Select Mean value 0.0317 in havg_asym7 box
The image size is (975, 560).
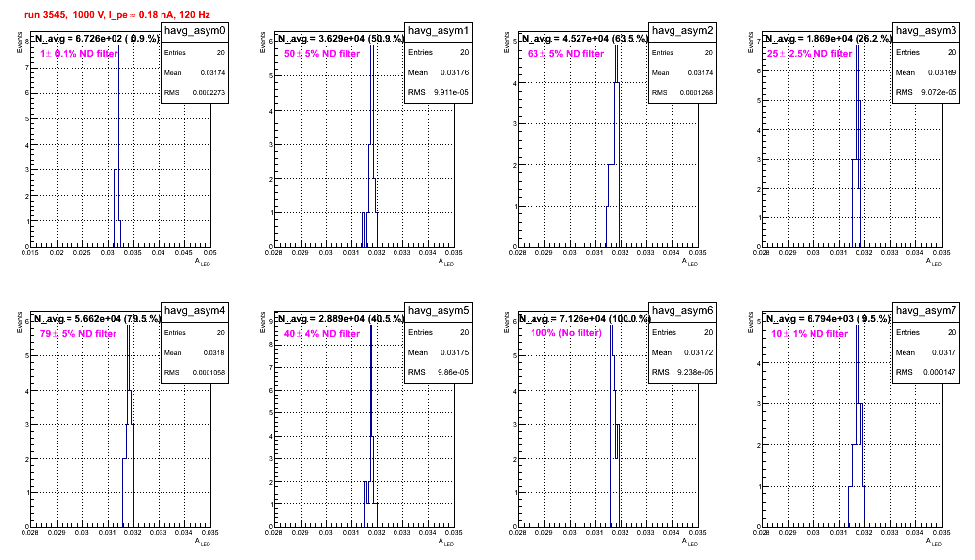click(944, 353)
